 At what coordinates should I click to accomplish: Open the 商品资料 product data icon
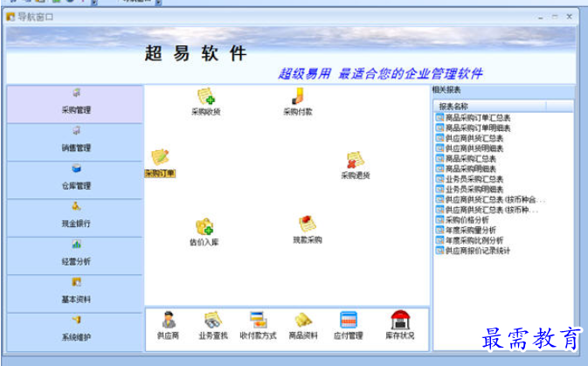point(303,326)
